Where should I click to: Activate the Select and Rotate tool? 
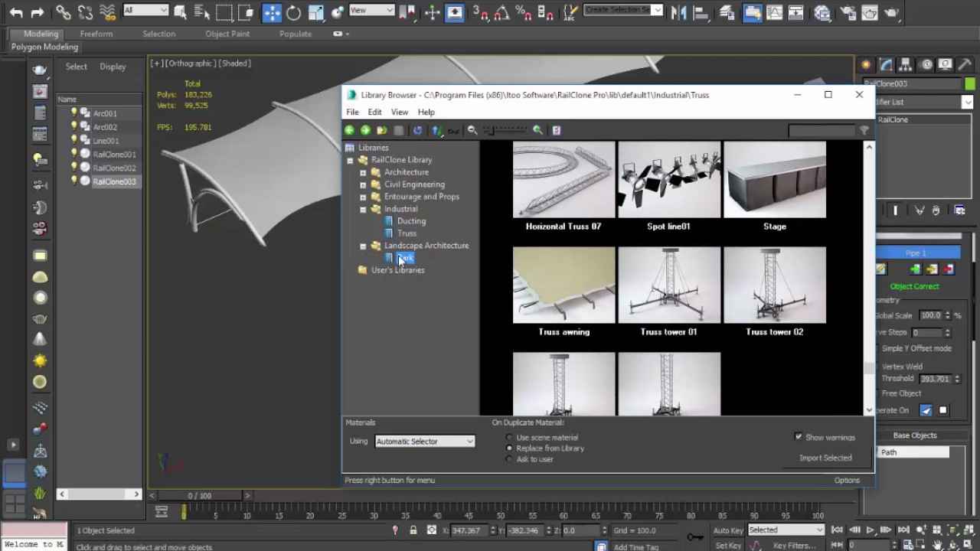tap(293, 12)
